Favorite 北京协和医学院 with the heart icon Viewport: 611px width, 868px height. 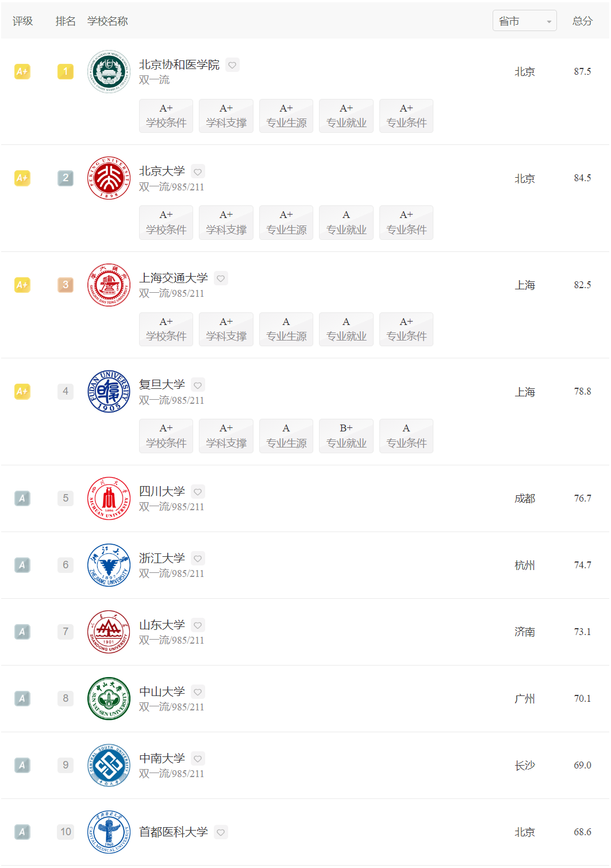pos(232,65)
